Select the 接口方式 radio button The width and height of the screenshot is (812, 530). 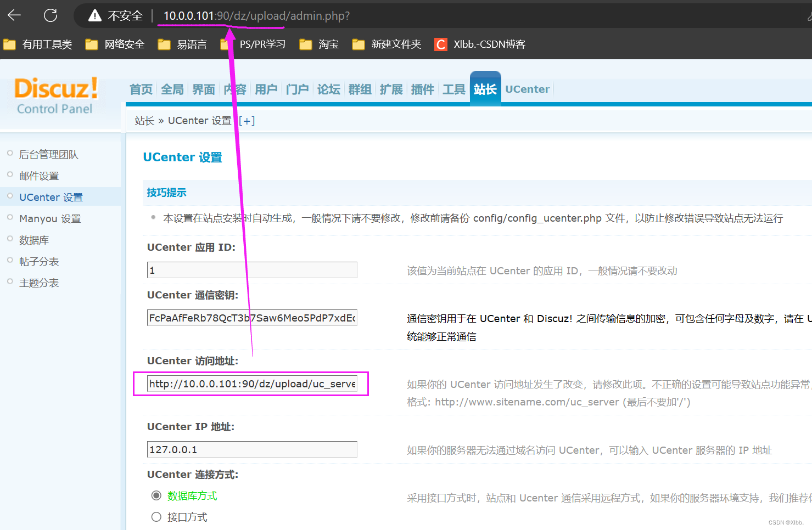[156, 516]
